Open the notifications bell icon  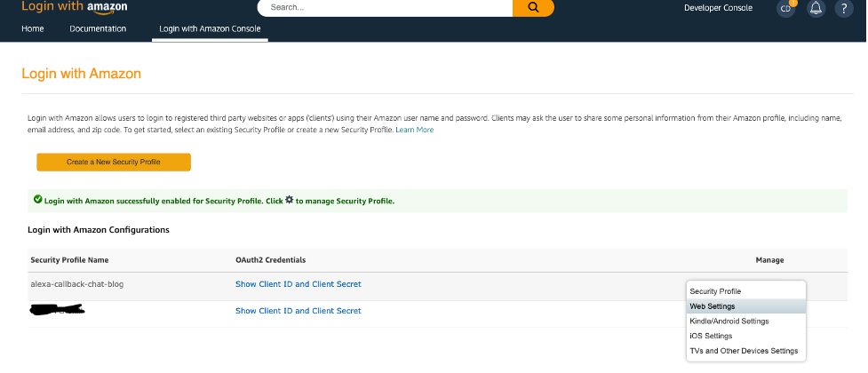click(x=816, y=8)
